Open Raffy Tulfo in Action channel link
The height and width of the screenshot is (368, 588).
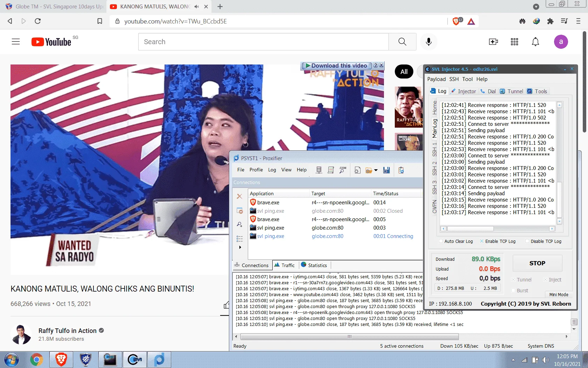pos(67,330)
